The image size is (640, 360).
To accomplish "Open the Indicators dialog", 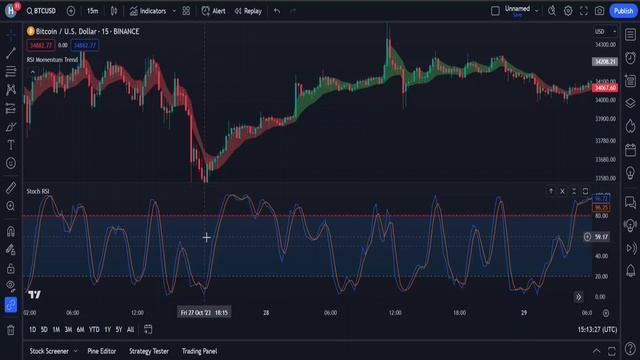I will pos(148,11).
